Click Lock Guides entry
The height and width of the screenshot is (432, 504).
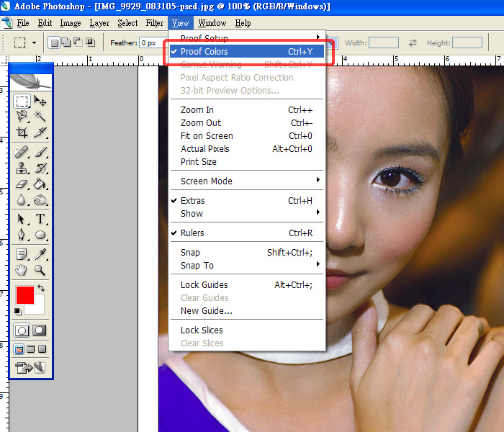click(x=204, y=285)
